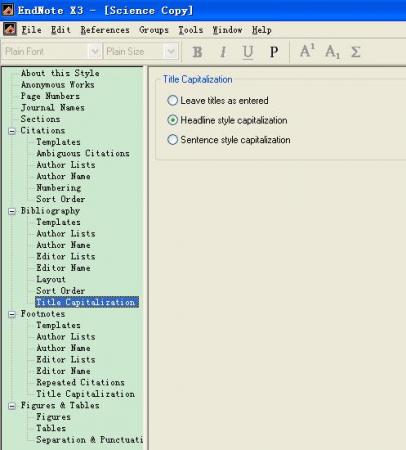Click EndNote icon in title bar
The width and height of the screenshot is (406, 450).
click(7, 10)
